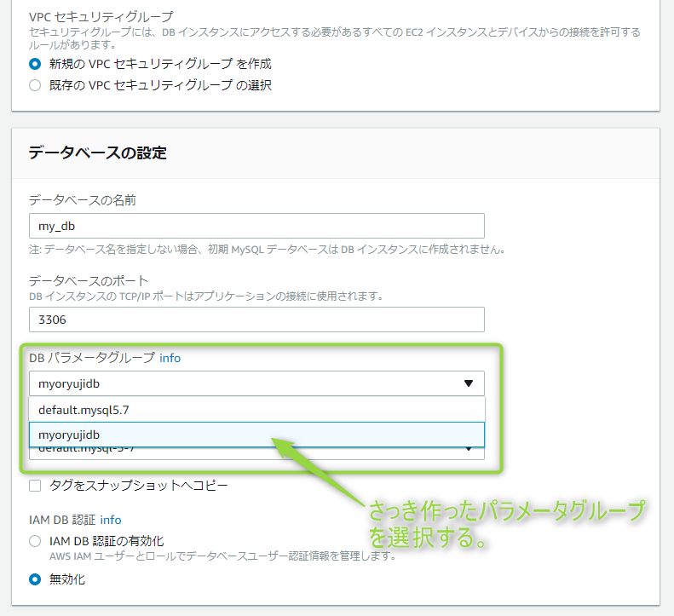Select IAM DB 認証の有効化 radio button

tap(35, 541)
